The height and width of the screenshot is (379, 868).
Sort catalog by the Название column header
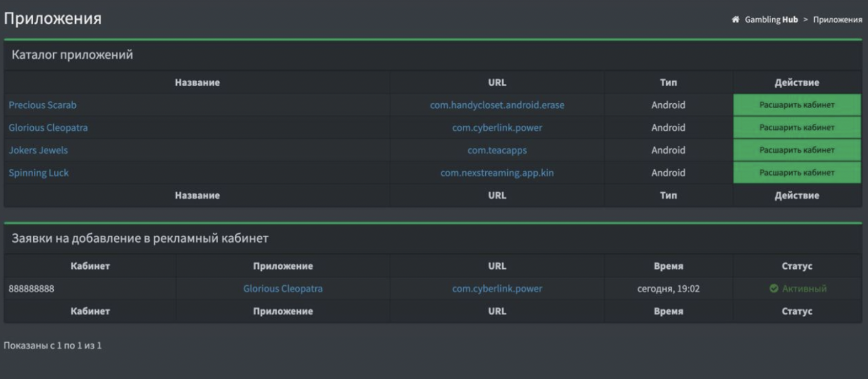pos(198,83)
